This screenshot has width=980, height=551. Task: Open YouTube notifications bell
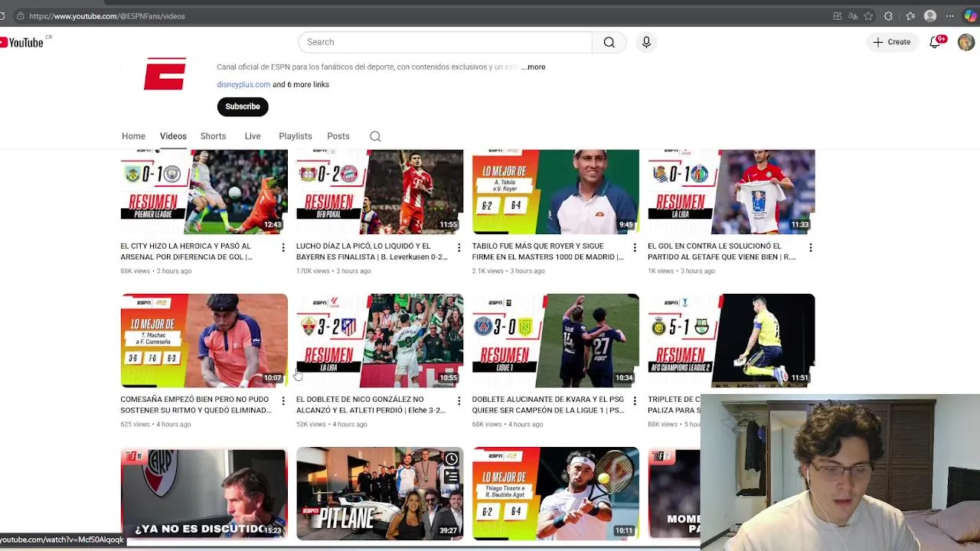click(x=936, y=42)
